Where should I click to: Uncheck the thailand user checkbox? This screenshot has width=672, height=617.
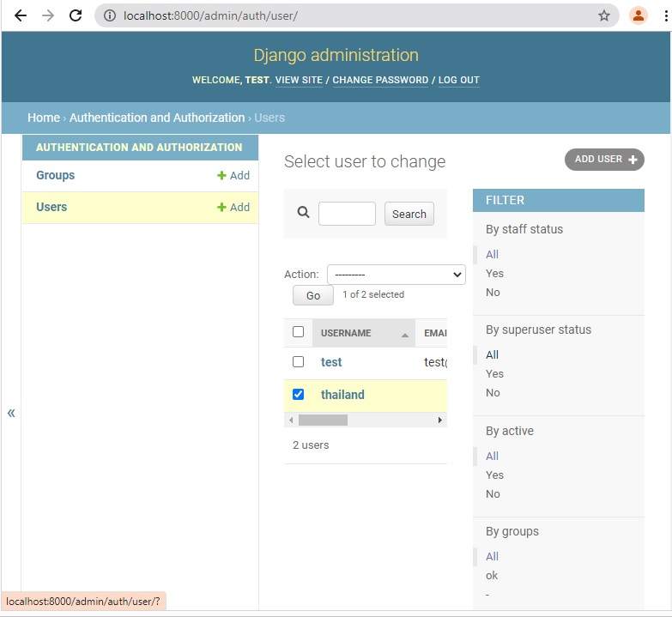(298, 395)
